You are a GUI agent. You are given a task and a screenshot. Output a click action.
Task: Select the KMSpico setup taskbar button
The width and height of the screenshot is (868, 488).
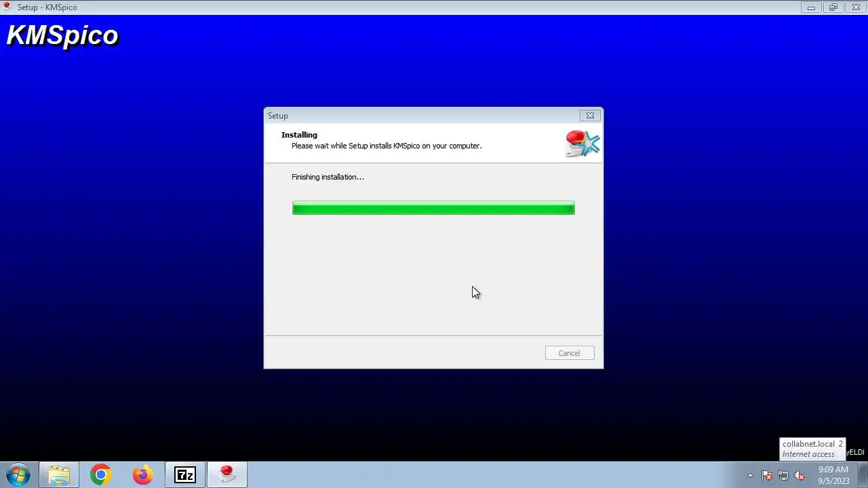(226, 475)
